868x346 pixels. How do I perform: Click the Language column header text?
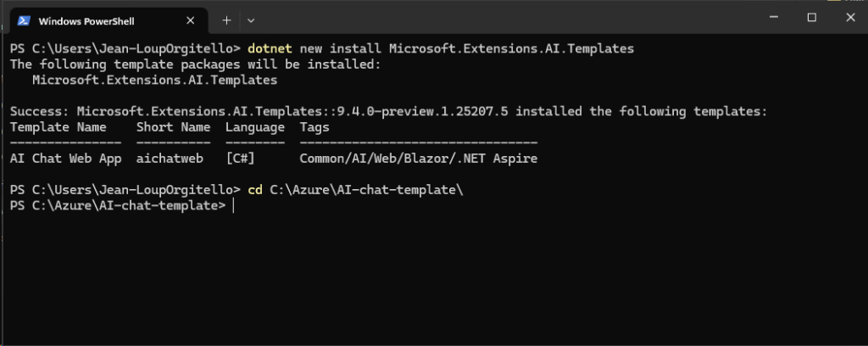click(x=255, y=127)
